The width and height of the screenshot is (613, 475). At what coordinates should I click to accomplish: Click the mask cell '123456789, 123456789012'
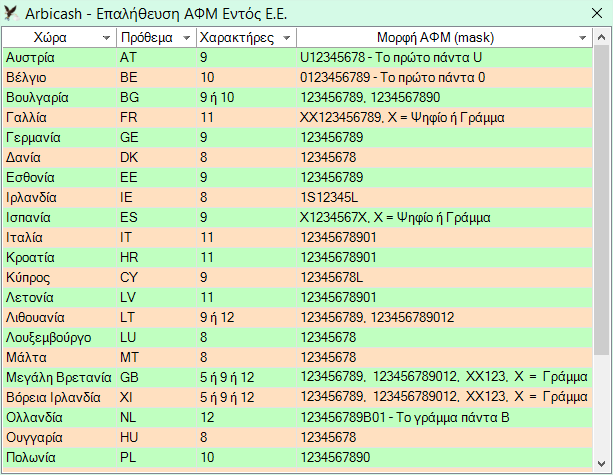point(445,317)
